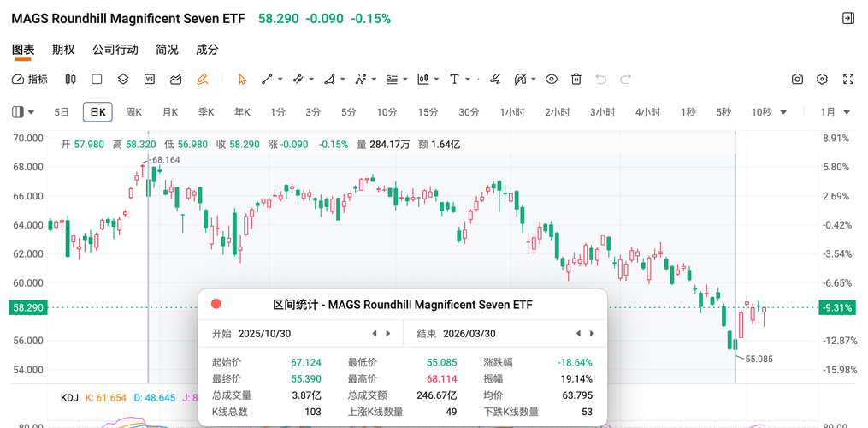The height and width of the screenshot is (428, 868).
Task: Switch to the 期权 tab
Action: (x=63, y=50)
